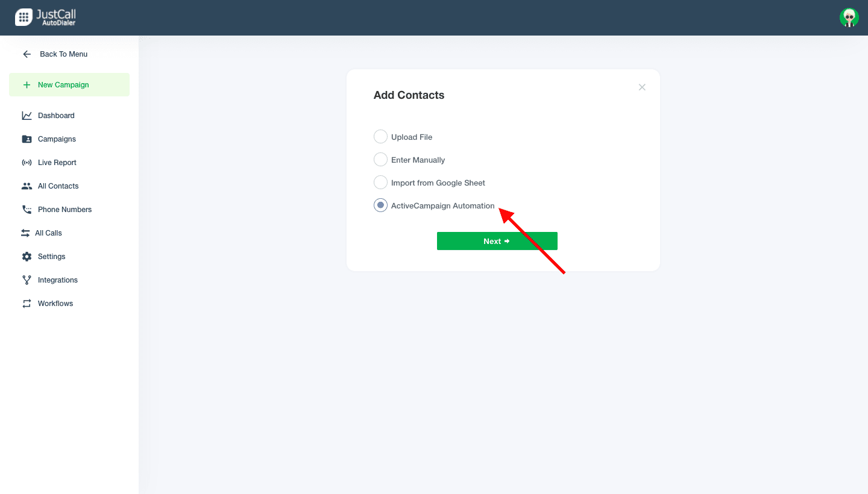868x494 pixels.
Task: Select the Upload File radio option
Action: 380,137
